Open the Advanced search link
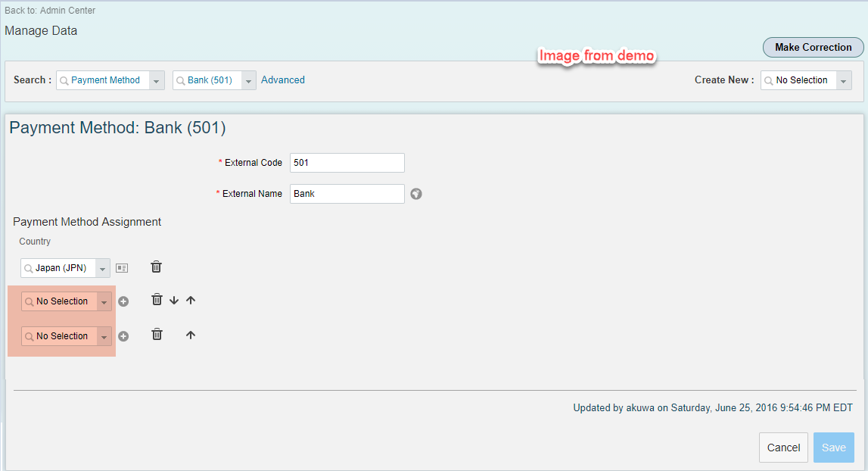This screenshot has width=868, height=471. click(283, 80)
